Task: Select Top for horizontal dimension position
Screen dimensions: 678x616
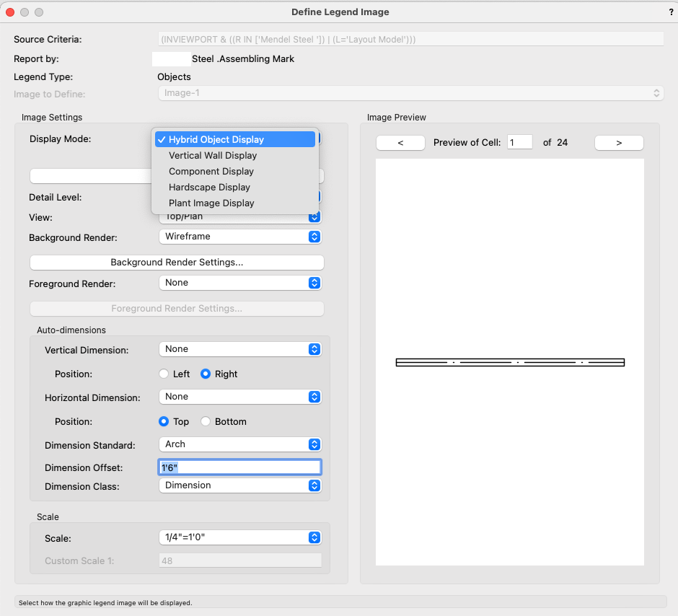Action: (x=164, y=421)
